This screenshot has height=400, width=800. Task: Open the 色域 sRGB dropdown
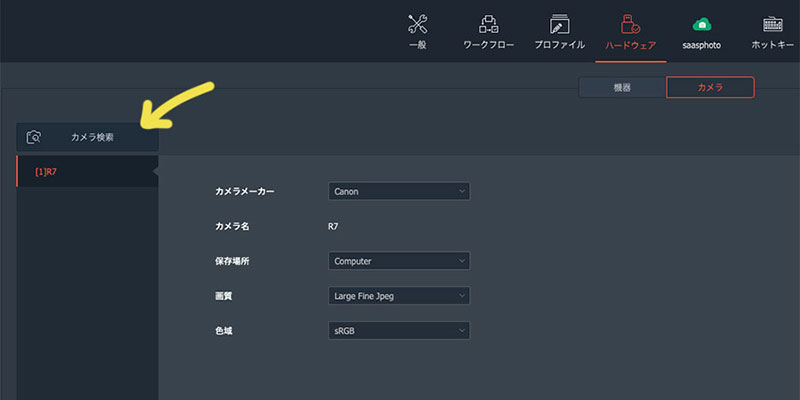(398, 330)
